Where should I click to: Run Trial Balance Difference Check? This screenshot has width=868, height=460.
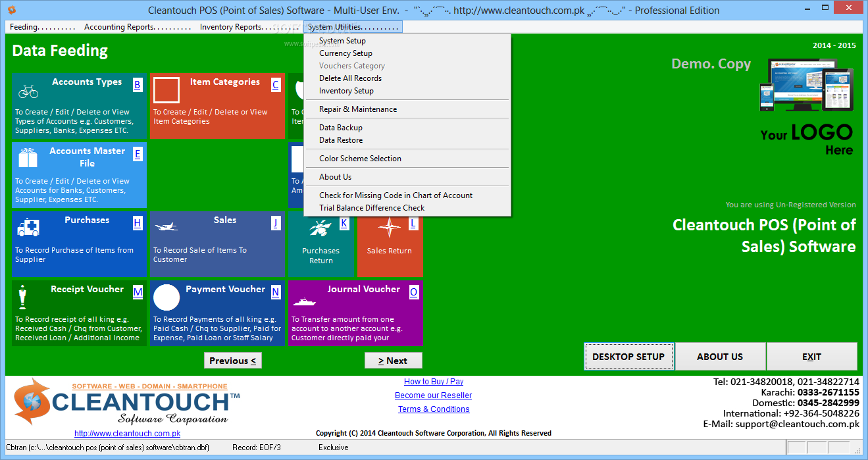[x=407, y=208]
